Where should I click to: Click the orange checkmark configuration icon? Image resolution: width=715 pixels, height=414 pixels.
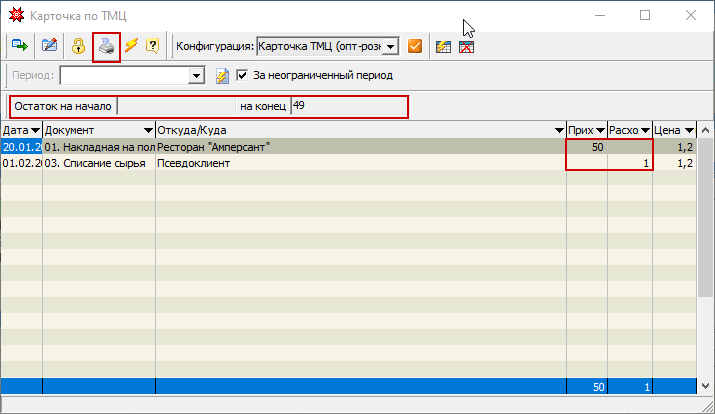click(x=416, y=46)
